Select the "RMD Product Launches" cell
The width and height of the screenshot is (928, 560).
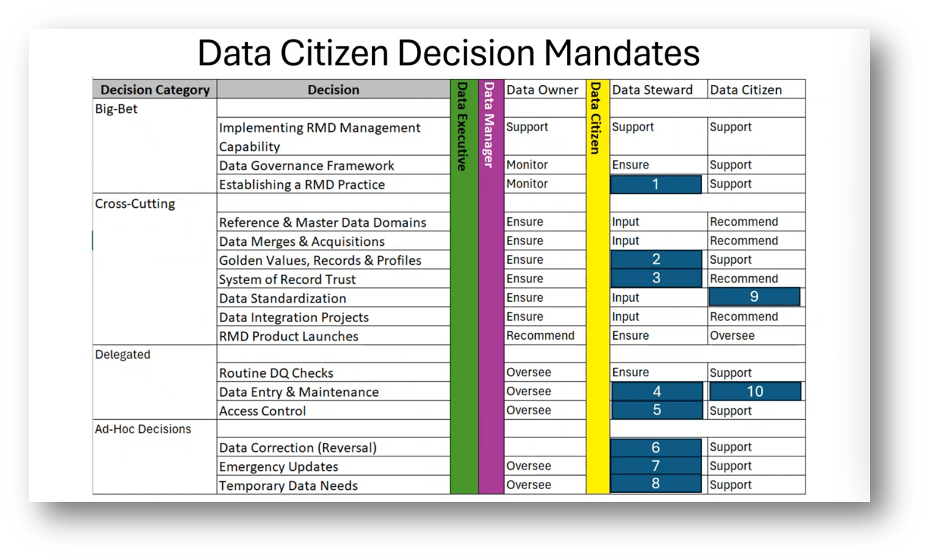pos(333,336)
